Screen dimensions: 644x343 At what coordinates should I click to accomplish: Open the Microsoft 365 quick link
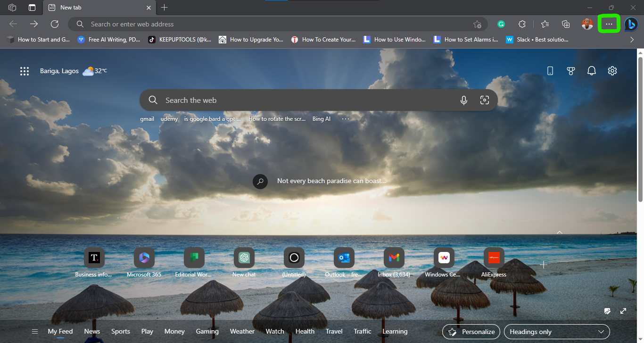point(144,262)
